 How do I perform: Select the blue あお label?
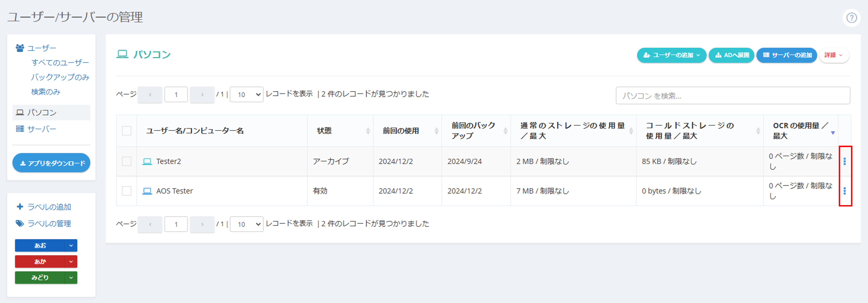40,245
